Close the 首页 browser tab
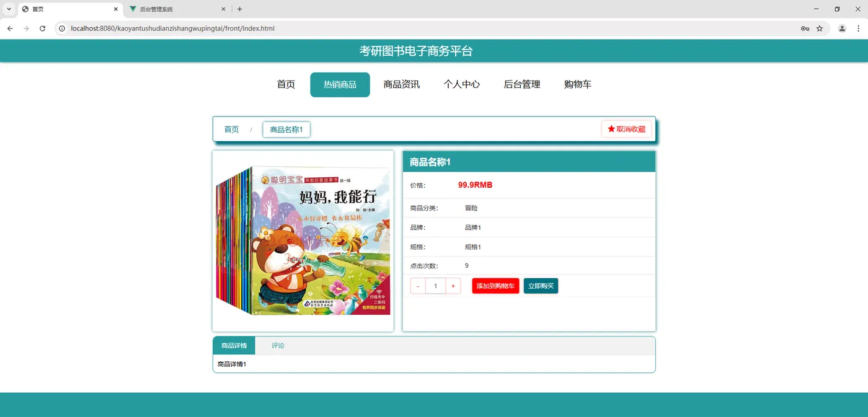 (115, 9)
